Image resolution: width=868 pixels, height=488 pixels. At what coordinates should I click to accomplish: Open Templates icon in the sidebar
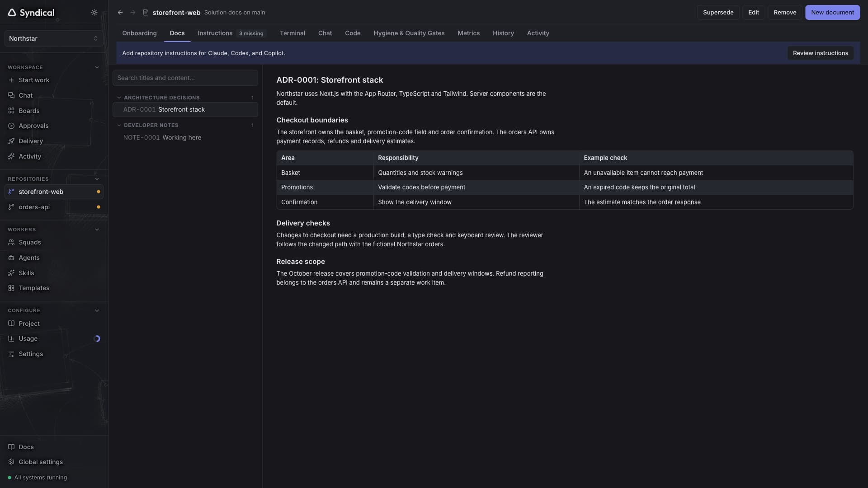(11, 288)
